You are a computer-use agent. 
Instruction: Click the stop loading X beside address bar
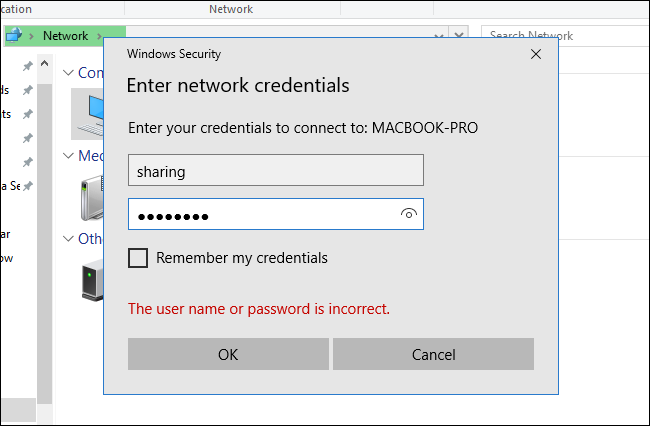(459, 35)
